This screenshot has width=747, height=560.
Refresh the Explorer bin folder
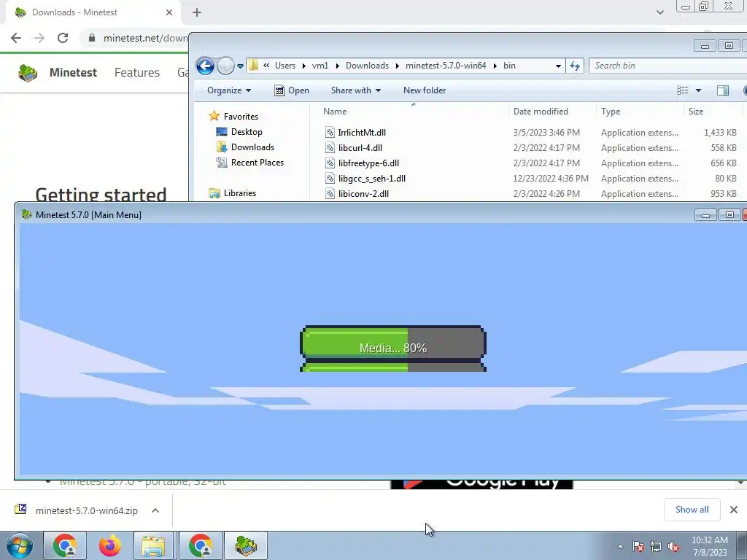coord(575,66)
